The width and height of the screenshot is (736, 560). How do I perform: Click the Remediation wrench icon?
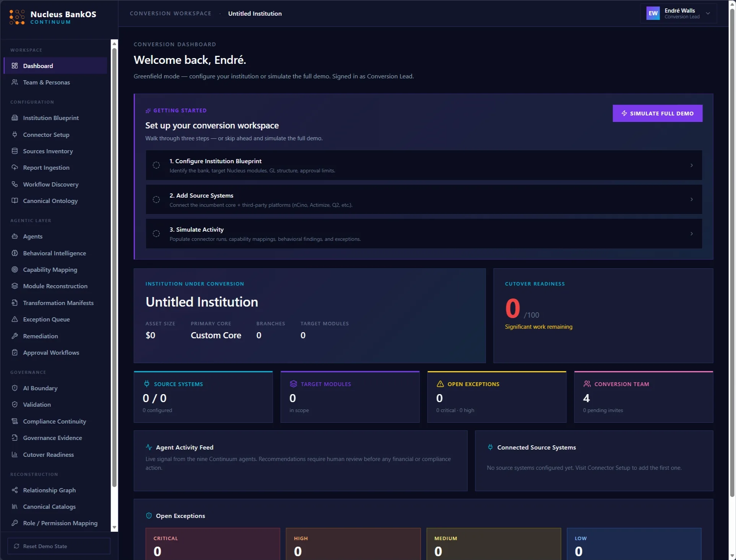click(15, 336)
